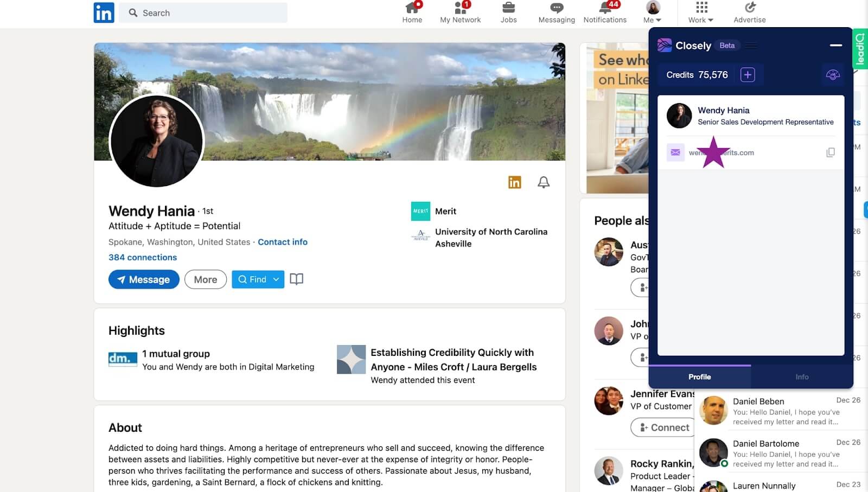Add credits with the plus button
868x492 pixels.
748,75
